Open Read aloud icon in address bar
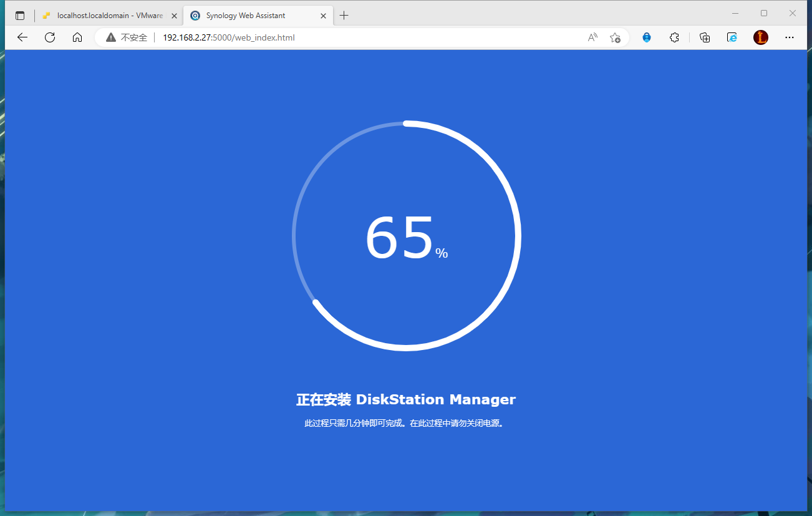 pyautogui.click(x=592, y=37)
